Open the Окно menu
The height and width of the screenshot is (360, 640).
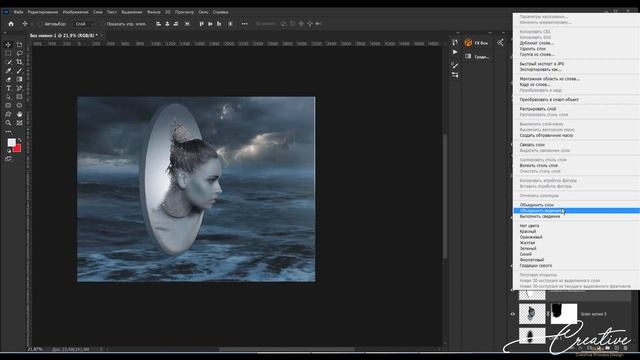pyautogui.click(x=203, y=12)
